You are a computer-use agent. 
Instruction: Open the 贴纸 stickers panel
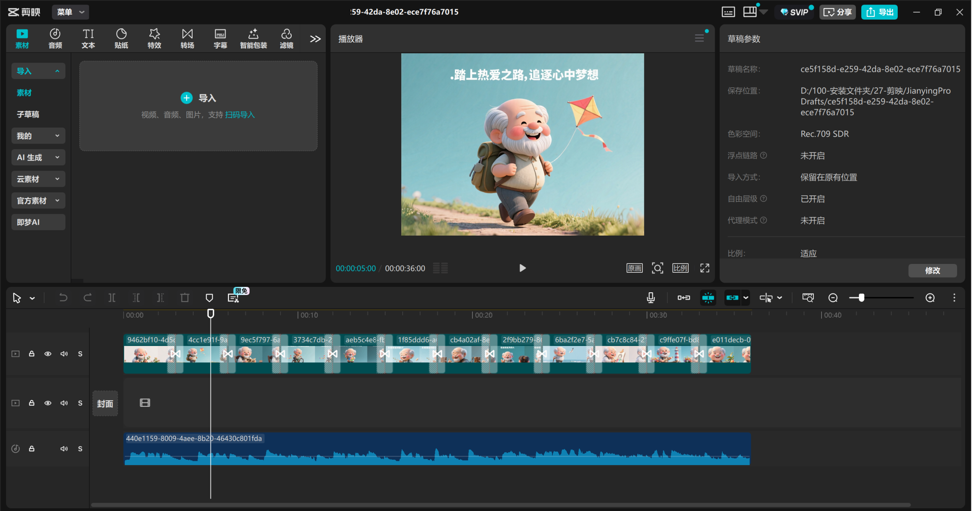tap(121, 38)
